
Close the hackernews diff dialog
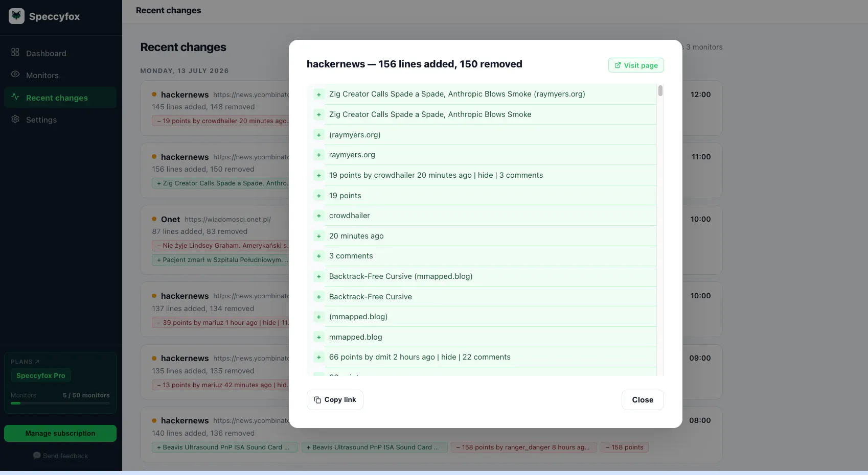643,400
